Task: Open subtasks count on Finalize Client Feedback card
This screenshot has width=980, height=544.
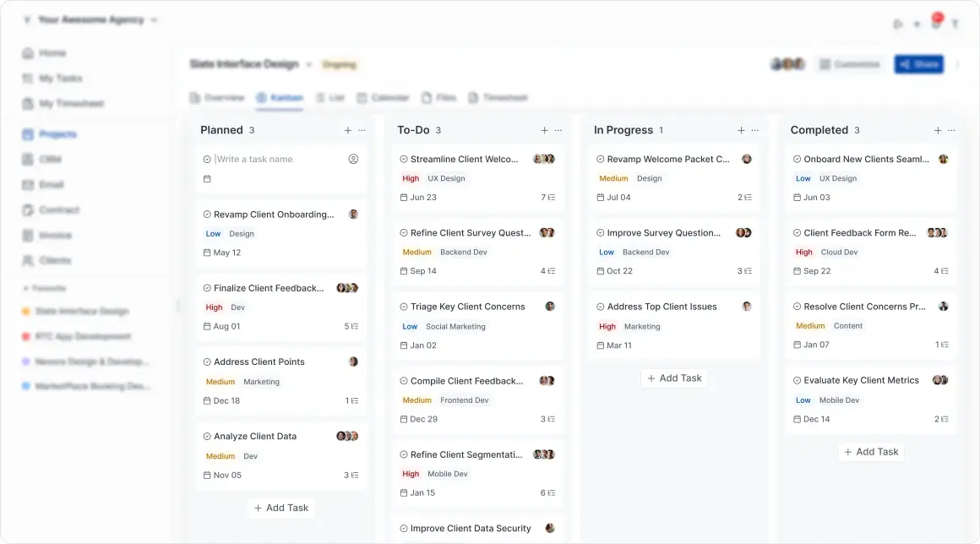Action: 351,326
